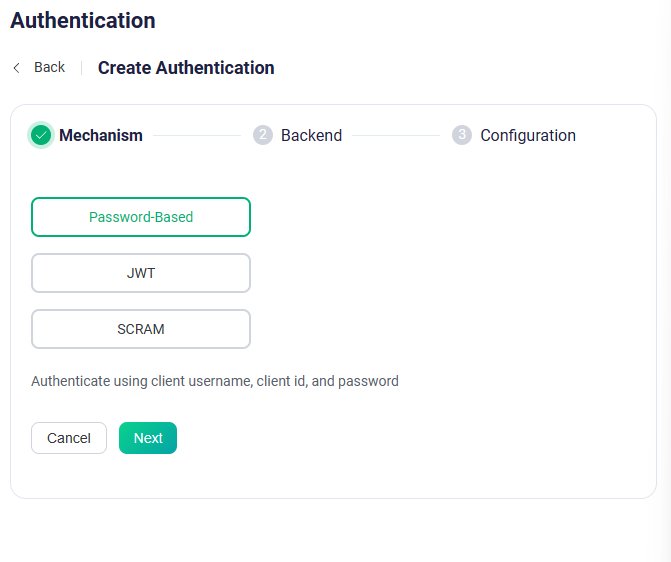Cancel the authentication creation

coord(69,438)
